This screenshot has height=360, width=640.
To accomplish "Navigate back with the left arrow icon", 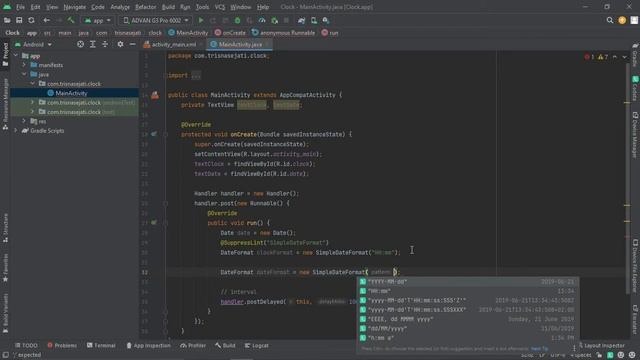I will [47, 20].
